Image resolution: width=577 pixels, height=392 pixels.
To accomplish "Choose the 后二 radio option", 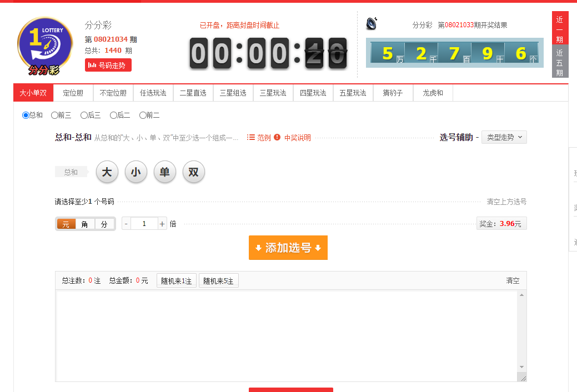I will [113, 115].
